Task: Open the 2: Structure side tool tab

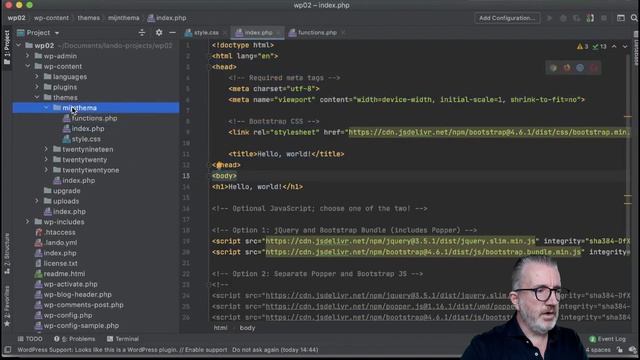Action: point(7,253)
